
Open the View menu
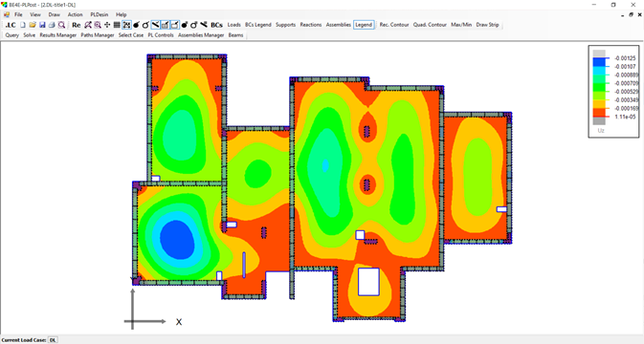point(35,14)
